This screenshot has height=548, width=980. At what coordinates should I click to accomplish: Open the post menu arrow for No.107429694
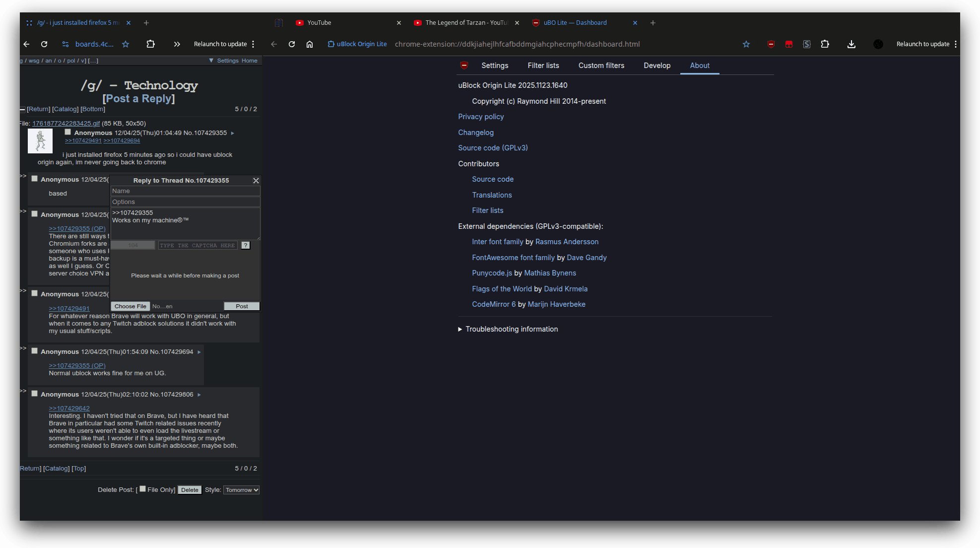(x=199, y=352)
